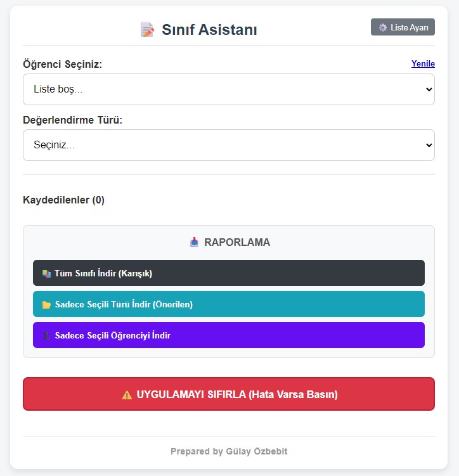Click the Sınıf Asistanı title text

pyautogui.click(x=209, y=30)
